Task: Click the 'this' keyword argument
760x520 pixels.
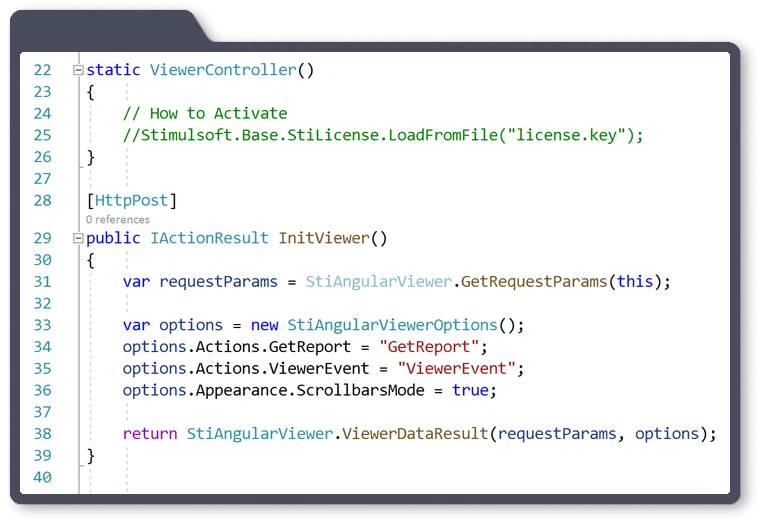Action: click(x=635, y=282)
